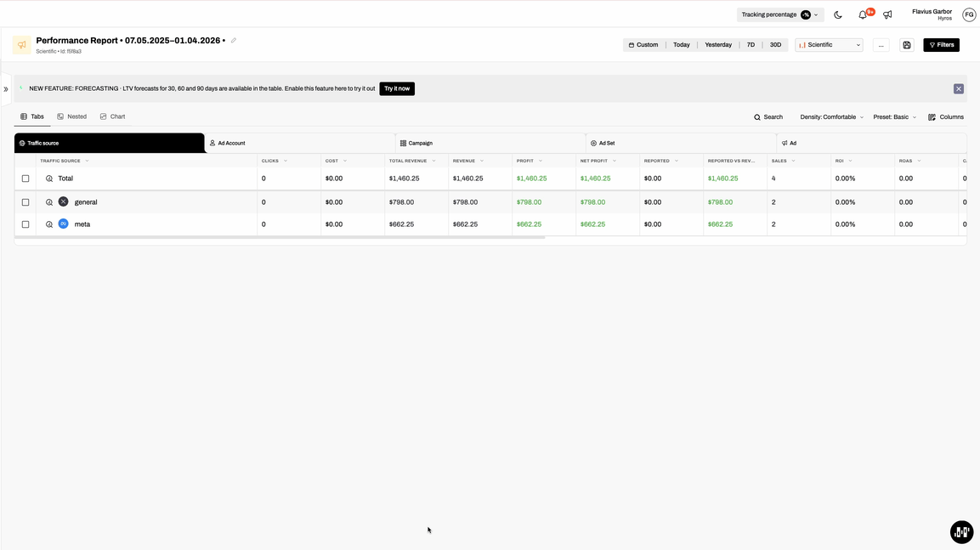This screenshot has height=550, width=980.
Task: Open the Scientific attribution dropdown
Action: pyautogui.click(x=829, y=45)
